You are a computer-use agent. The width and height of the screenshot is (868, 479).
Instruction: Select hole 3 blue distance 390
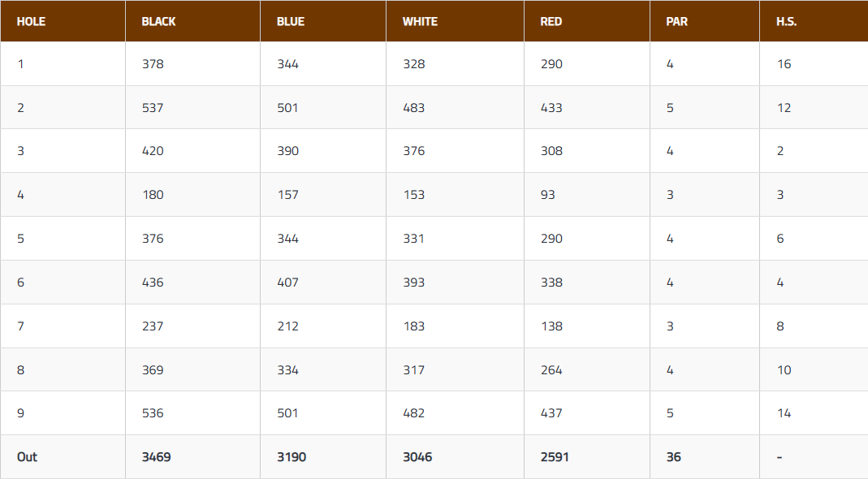(x=287, y=151)
